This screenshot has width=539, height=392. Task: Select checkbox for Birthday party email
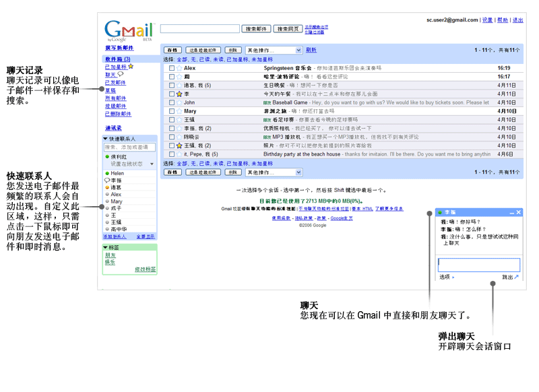click(172, 154)
